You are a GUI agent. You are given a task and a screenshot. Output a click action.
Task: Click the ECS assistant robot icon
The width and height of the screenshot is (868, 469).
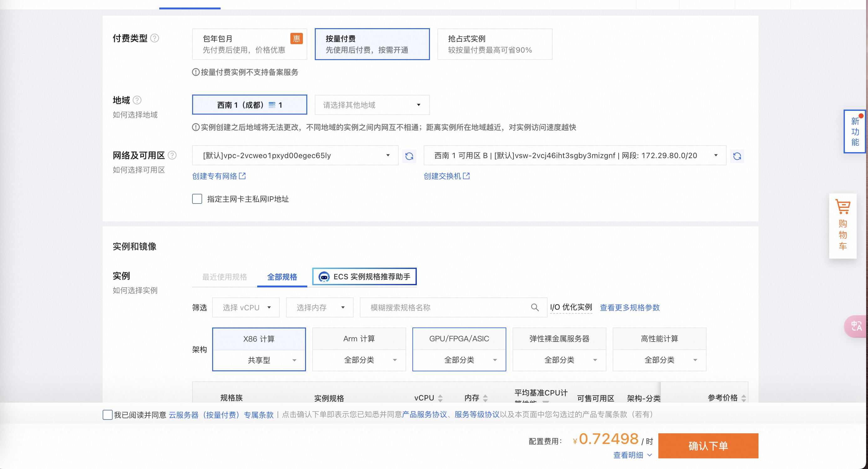tap(324, 277)
